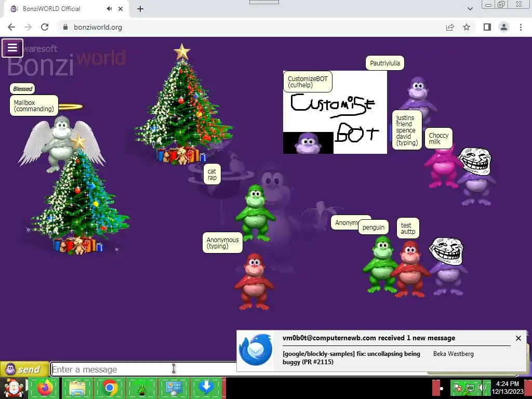The image size is (532, 399).
Task: Go forward in browser history
Action: pyautogui.click(x=28, y=27)
